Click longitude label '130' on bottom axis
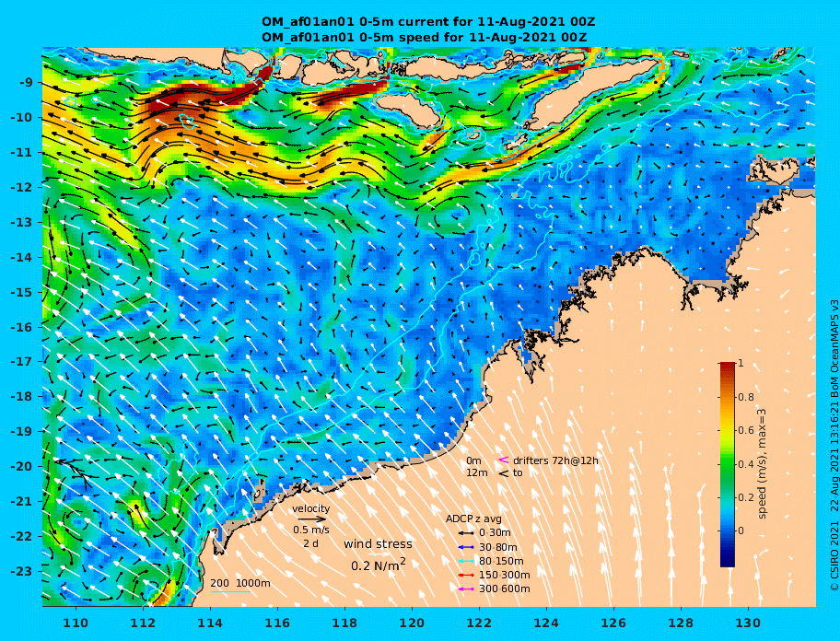 [748, 623]
